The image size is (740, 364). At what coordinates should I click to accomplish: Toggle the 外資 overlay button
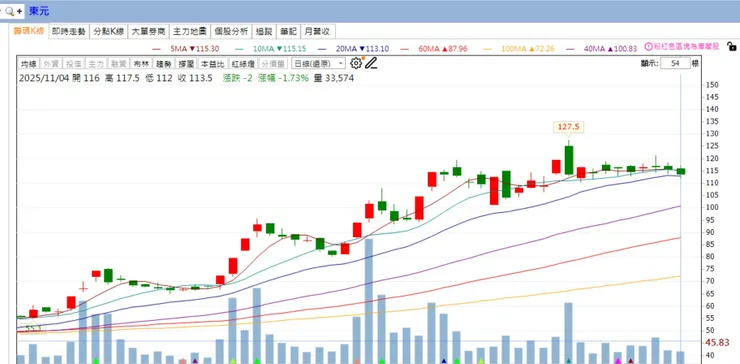[x=50, y=64]
